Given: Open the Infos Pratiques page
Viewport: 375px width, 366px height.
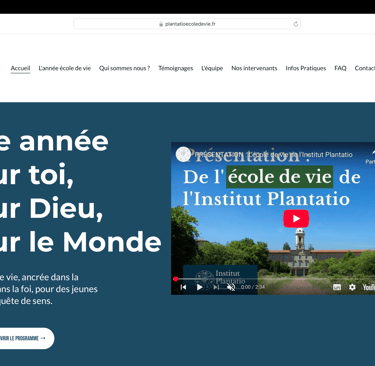Looking at the screenshot, I should point(306,68).
